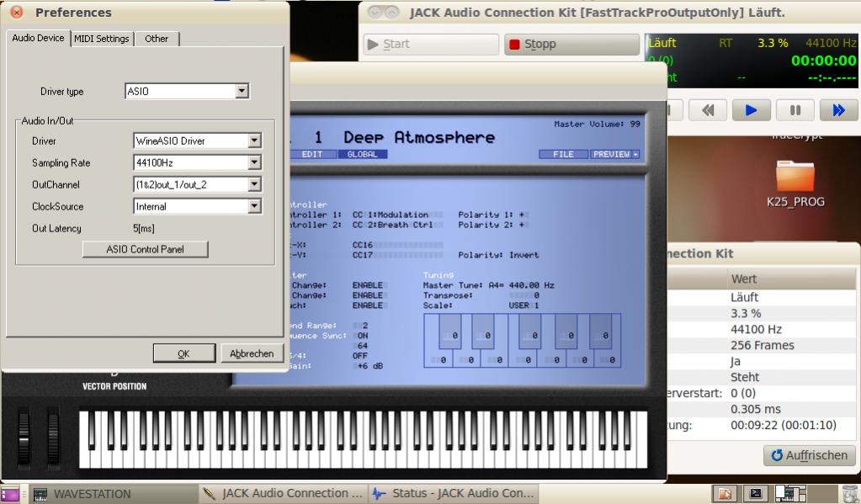Image resolution: width=861 pixels, height=504 pixels.
Task: Click the Scale USER 1 value
Action: click(524, 305)
